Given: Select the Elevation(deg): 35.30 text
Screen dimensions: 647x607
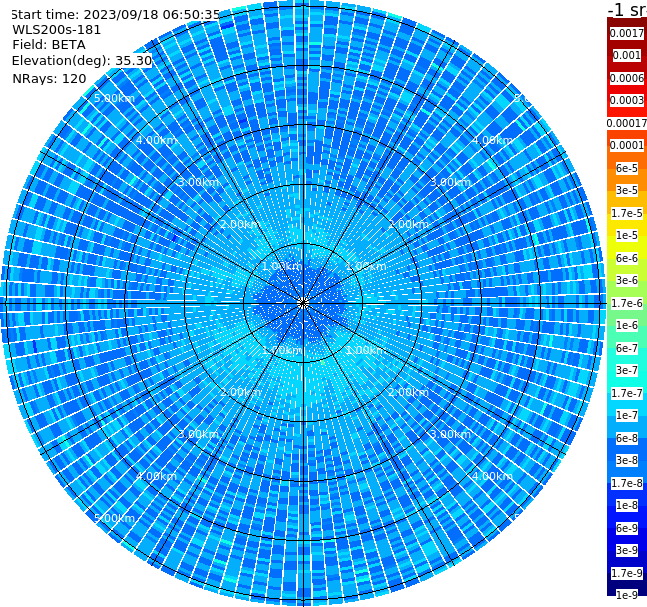Looking at the screenshot, I should (x=82, y=61).
